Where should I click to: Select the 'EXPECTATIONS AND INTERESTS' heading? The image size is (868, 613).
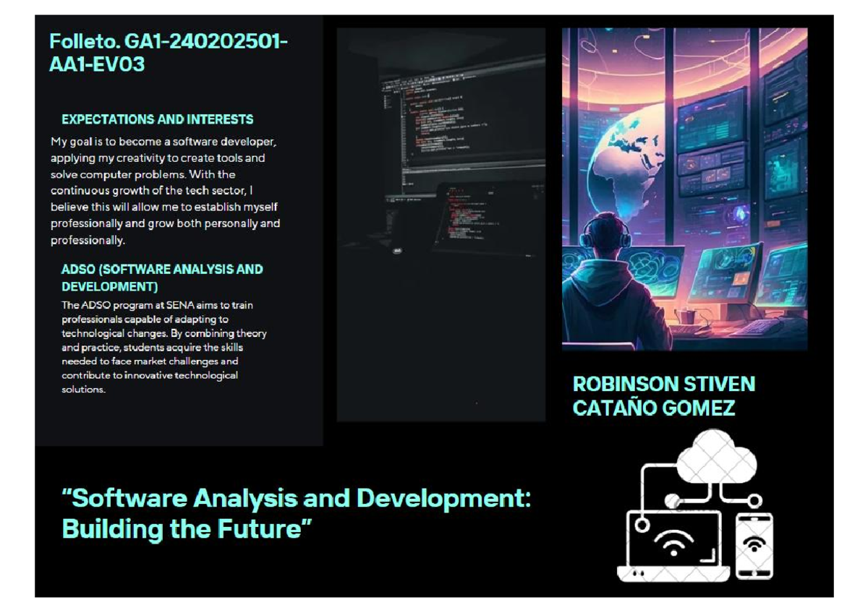(x=158, y=119)
